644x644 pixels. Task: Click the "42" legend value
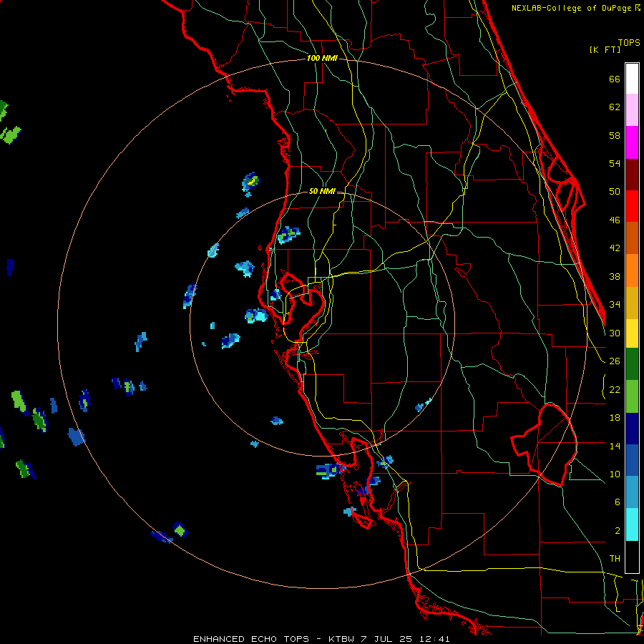[615, 248]
